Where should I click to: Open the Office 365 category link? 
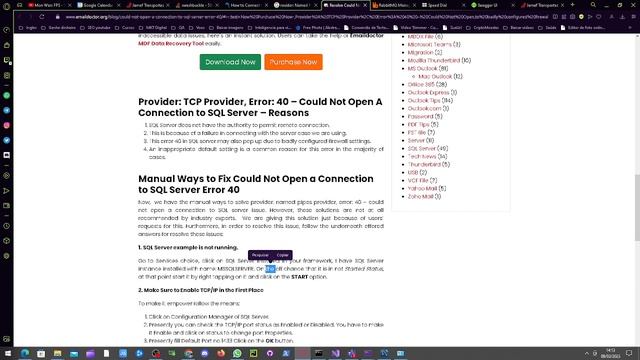coord(421,84)
